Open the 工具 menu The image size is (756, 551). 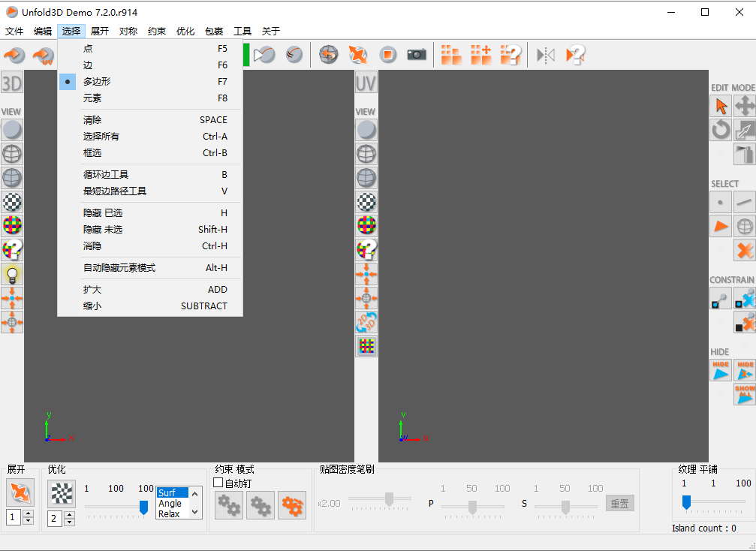click(x=242, y=32)
